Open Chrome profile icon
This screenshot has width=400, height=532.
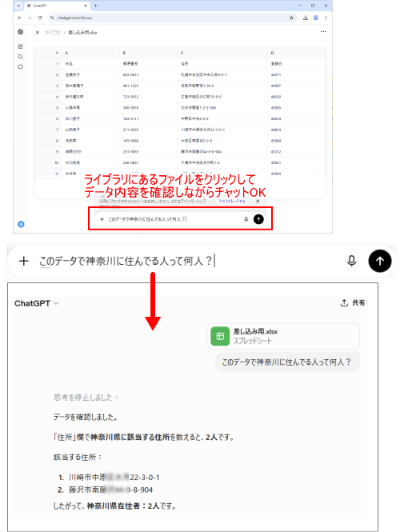coord(316,18)
